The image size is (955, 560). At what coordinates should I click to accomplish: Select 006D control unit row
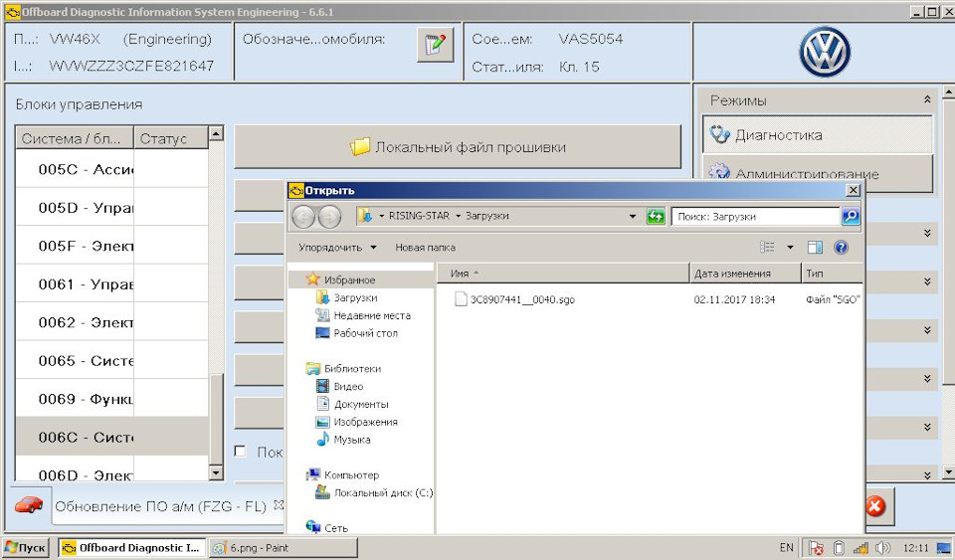[x=111, y=469]
